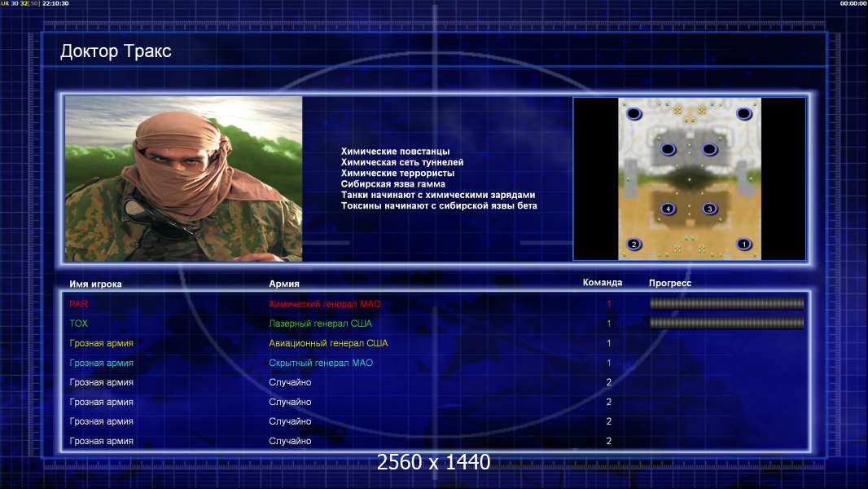Select empty start marker in minimap's top-right corner
This screenshot has width=868, height=489.
click(x=744, y=114)
